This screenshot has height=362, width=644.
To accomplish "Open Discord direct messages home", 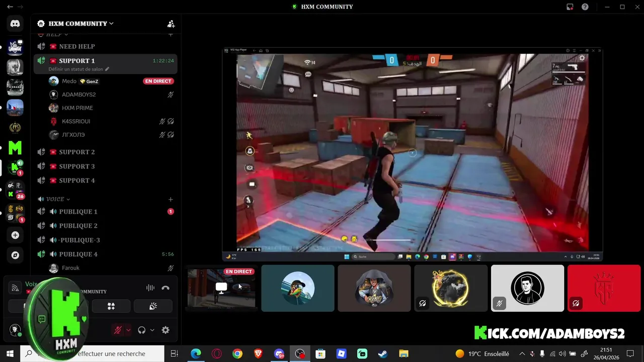I will (x=15, y=24).
